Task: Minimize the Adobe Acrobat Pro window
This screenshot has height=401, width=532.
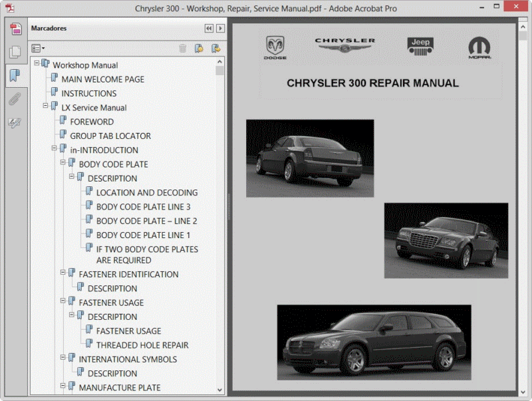Action: [x=481, y=7]
